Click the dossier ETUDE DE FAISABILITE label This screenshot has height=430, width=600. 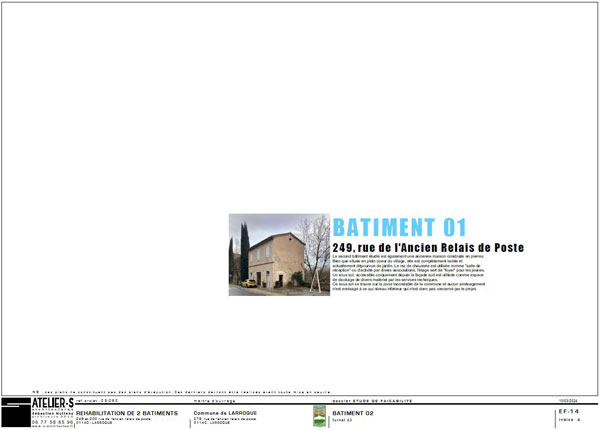click(371, 399)
